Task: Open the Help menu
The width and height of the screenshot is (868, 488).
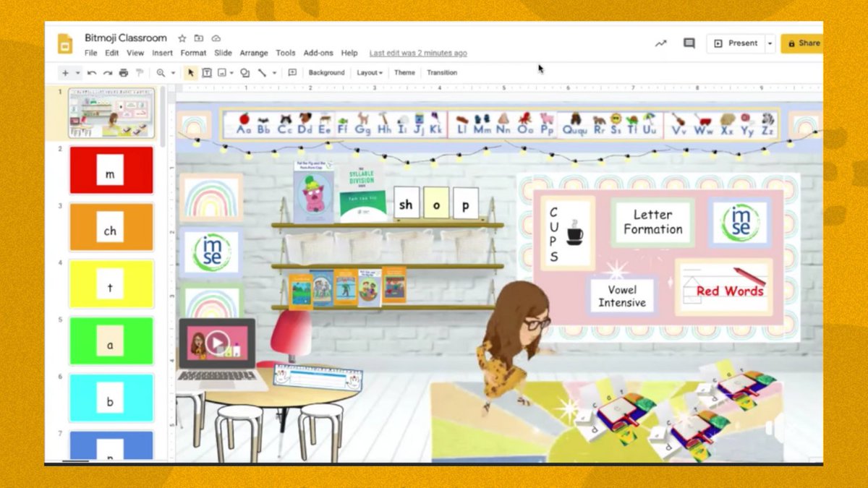Action: (349, 53)
